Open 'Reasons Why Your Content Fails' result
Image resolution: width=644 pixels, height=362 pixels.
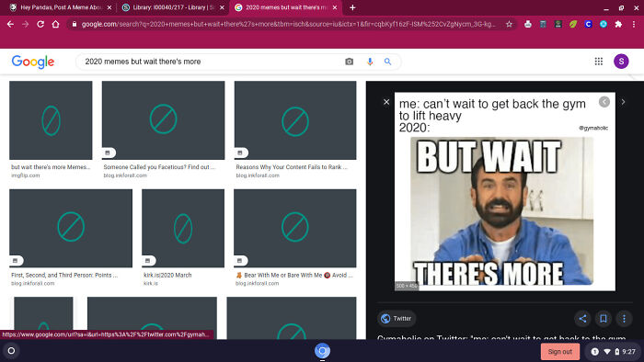pos(292,167)
